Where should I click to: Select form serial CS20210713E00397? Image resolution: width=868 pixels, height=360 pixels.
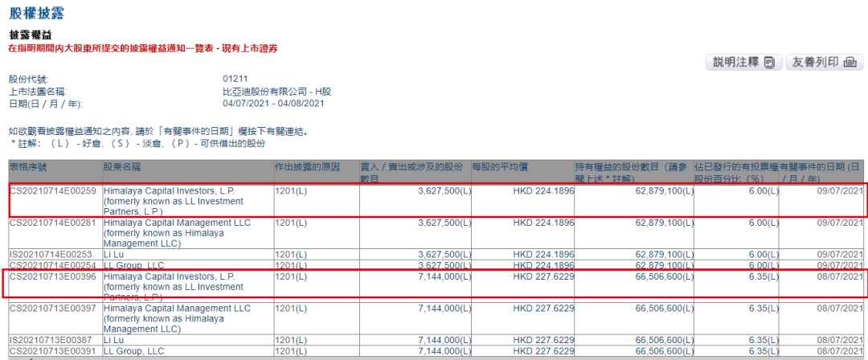[53, 308]
